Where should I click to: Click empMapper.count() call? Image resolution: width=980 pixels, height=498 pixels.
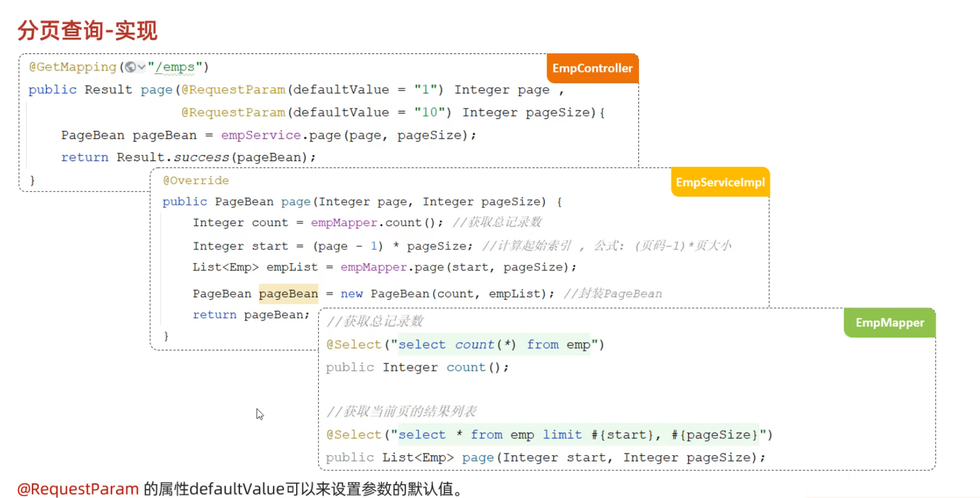377,223
